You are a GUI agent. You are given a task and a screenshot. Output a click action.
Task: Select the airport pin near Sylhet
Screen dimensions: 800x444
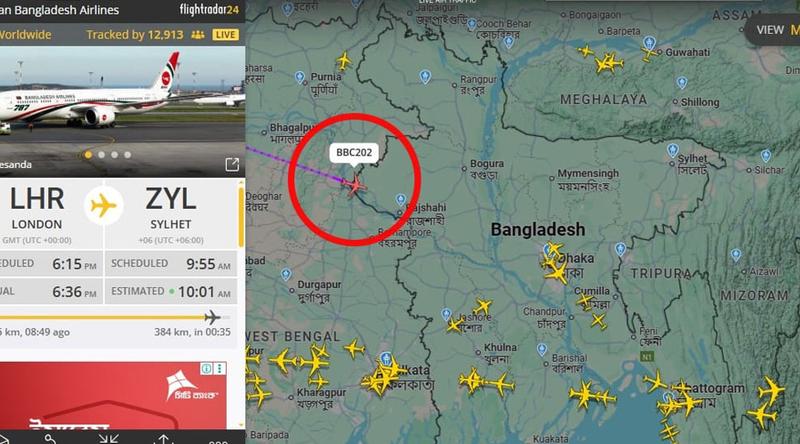[672, 151]
